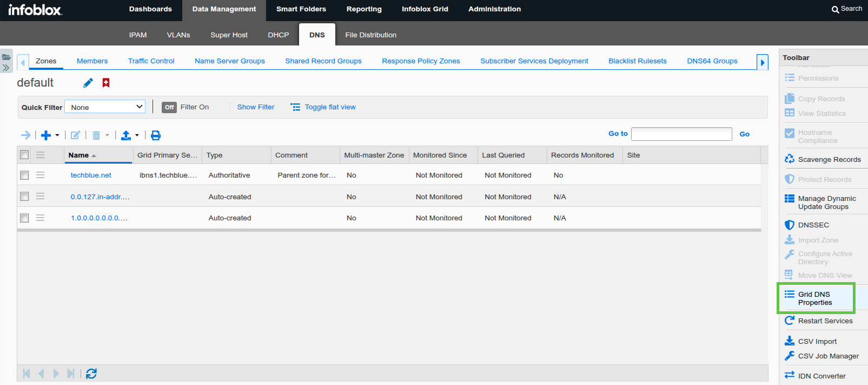The width and height of the screenshot is (868, 385).
Task: Open the 0.0.127.in-addr zone link
Action: 100,197
